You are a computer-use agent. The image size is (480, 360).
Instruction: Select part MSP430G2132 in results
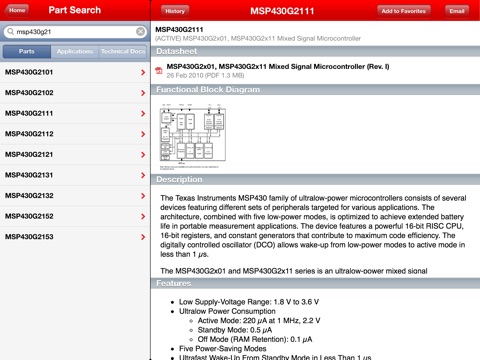click(x=75, y=196)
